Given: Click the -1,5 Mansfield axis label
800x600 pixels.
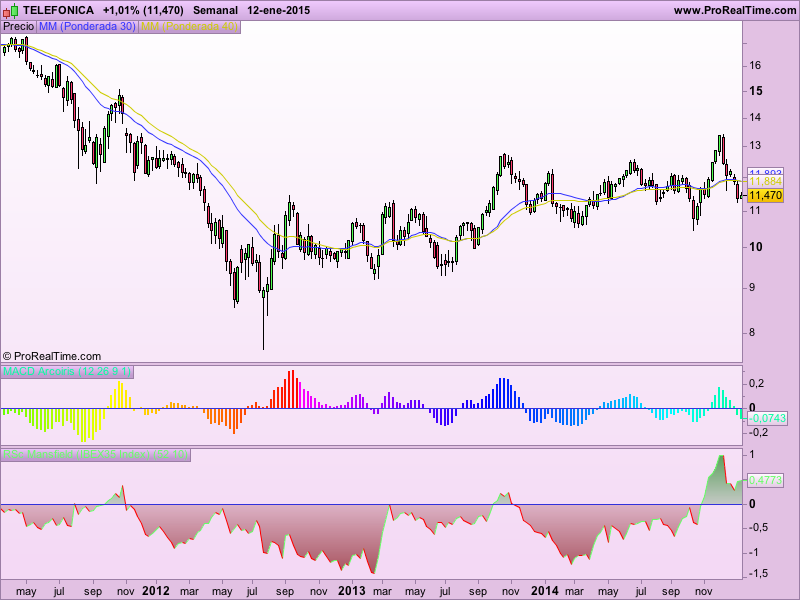Looking at the screenshot, I should point(758,574).
